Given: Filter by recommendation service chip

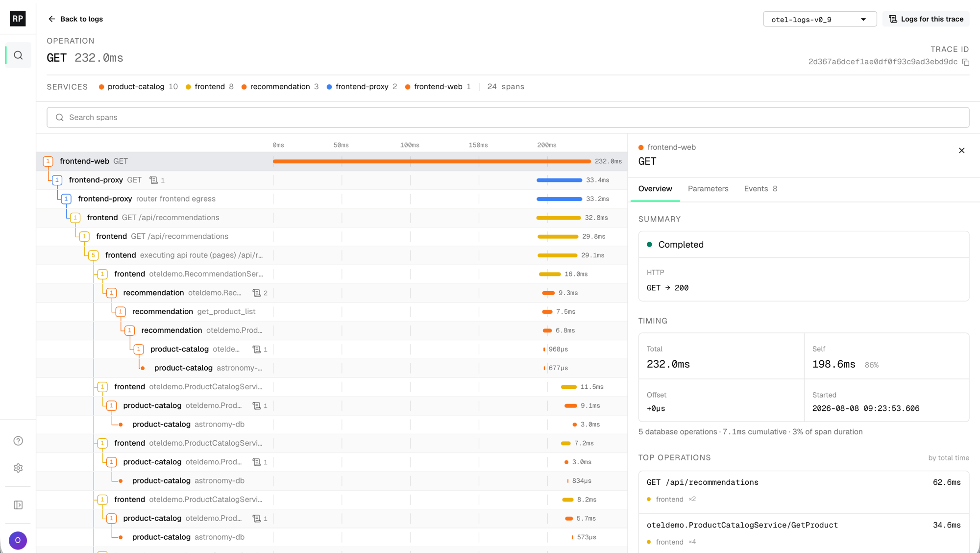Looking at the screenshot, I should (280, 87).
